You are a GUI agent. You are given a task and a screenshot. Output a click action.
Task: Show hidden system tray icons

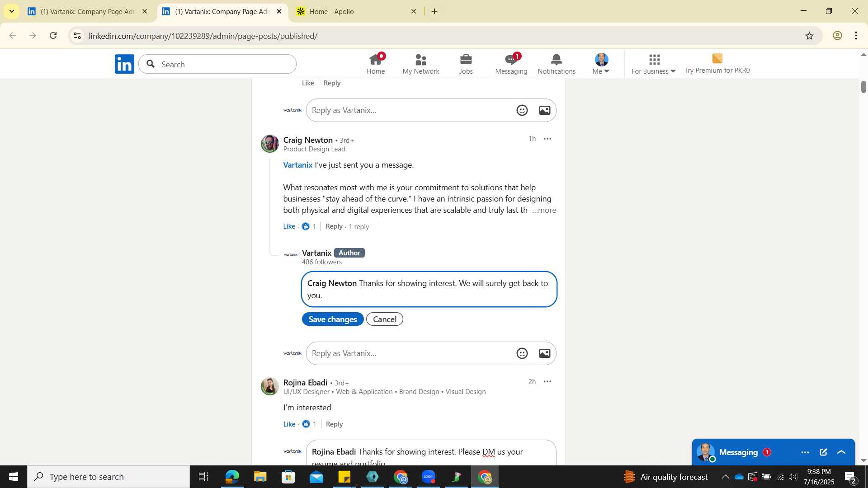point(725,477)
